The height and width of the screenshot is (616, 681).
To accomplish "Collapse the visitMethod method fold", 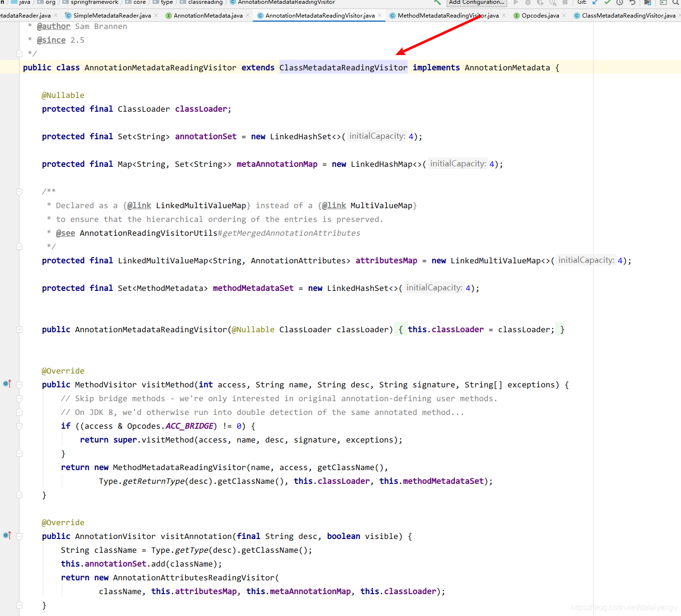I will point(19,385).
